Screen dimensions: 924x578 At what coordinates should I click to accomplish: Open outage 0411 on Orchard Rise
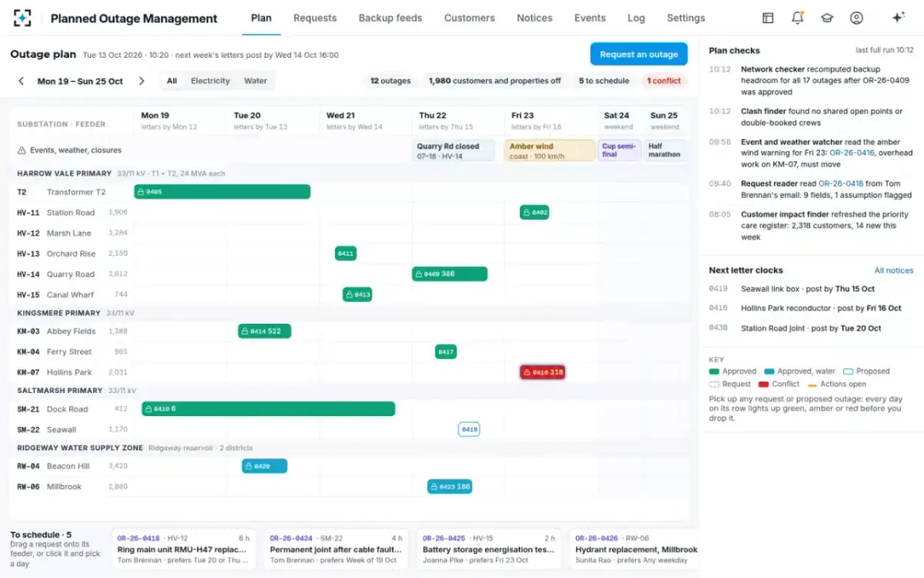[x=346, y=253]
